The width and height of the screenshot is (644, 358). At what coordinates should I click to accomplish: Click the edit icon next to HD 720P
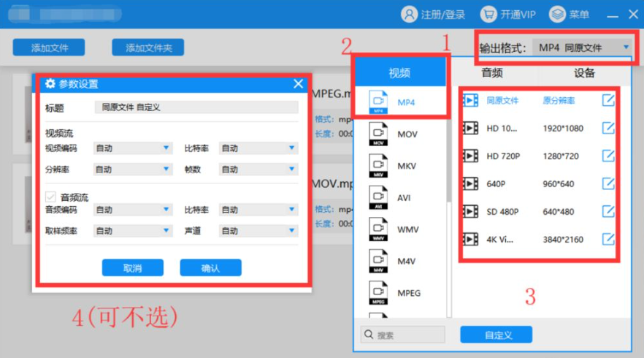coord(607,156)
